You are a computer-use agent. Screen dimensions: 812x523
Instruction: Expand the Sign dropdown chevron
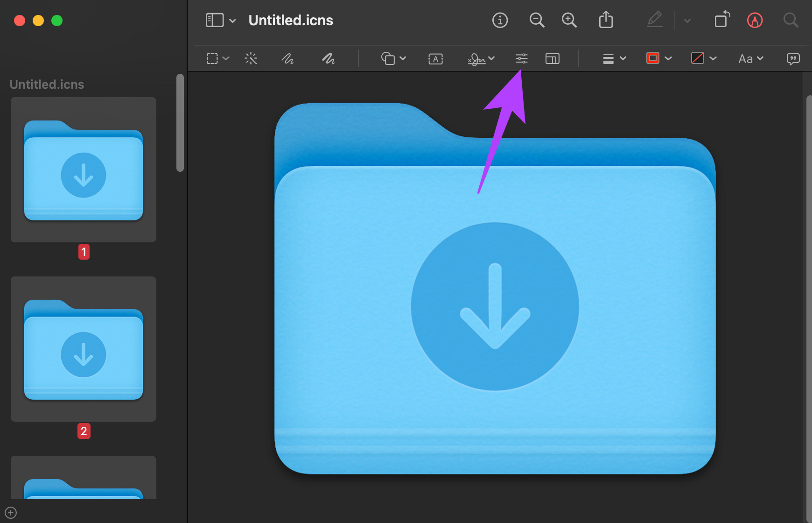(x=491, y=58)
